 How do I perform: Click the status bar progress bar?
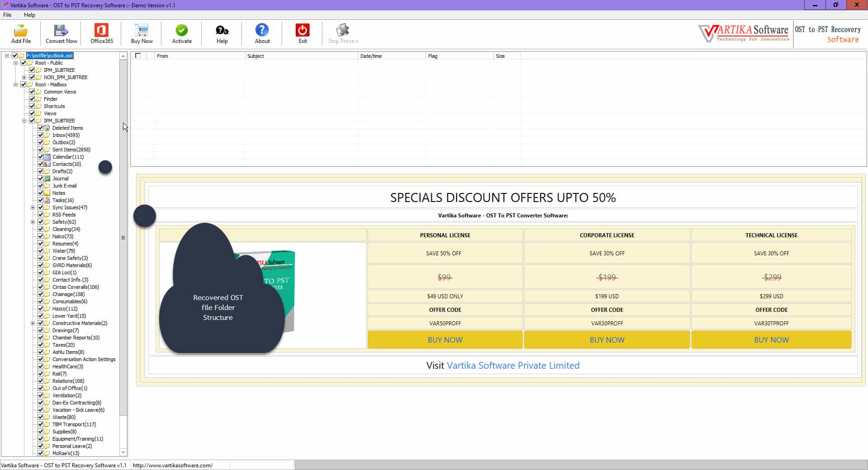click(581, 465)
